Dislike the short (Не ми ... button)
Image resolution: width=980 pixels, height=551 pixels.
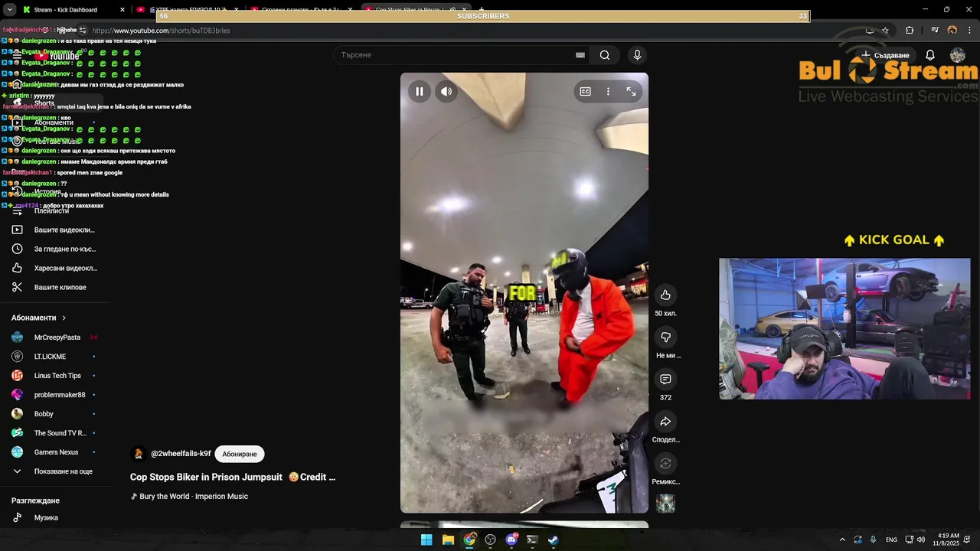pyautogui.click(x=665, y=337)
